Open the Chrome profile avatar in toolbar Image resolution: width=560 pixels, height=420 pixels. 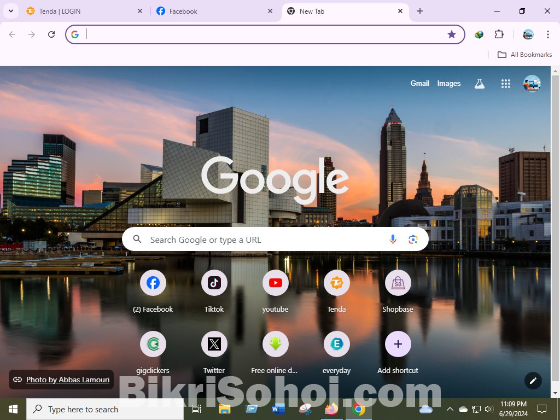coord(528,34)
